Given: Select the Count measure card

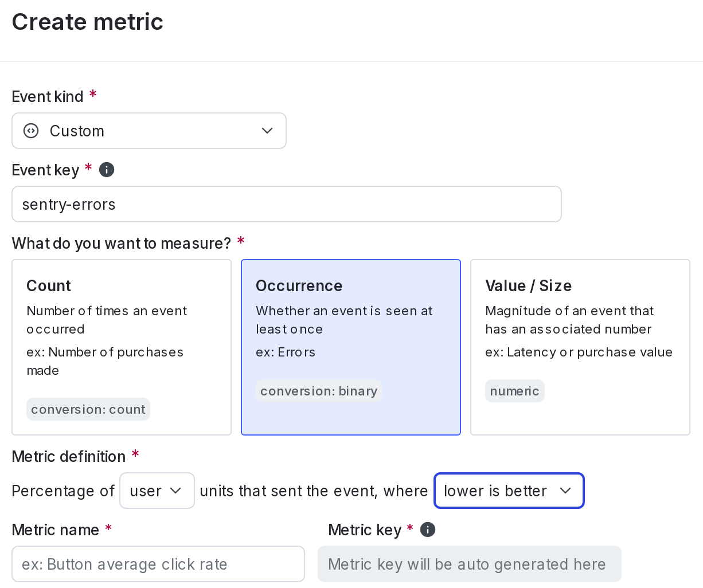Looking at the screenshot, I should pyautogui.click(x=122, y=347).
